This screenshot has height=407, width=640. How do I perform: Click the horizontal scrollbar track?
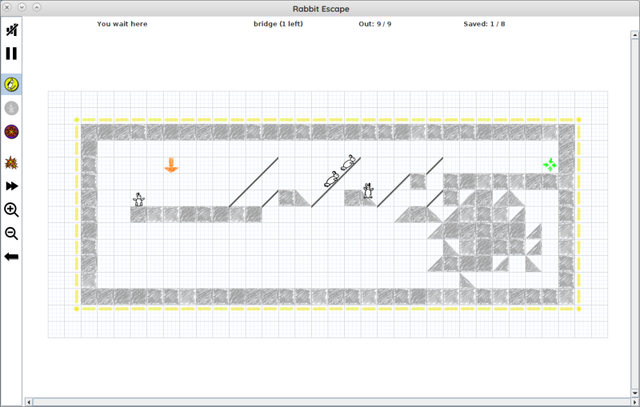click(330, 401)
